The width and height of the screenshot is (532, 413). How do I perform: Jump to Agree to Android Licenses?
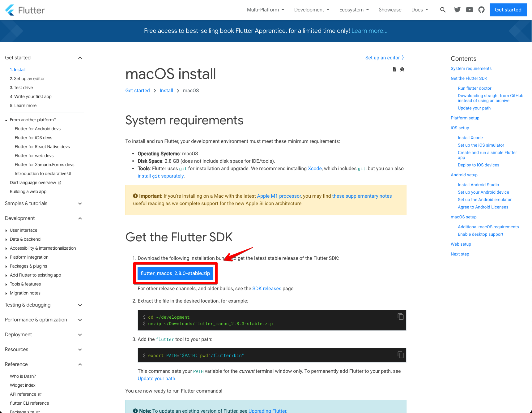(x=483, y=207)
